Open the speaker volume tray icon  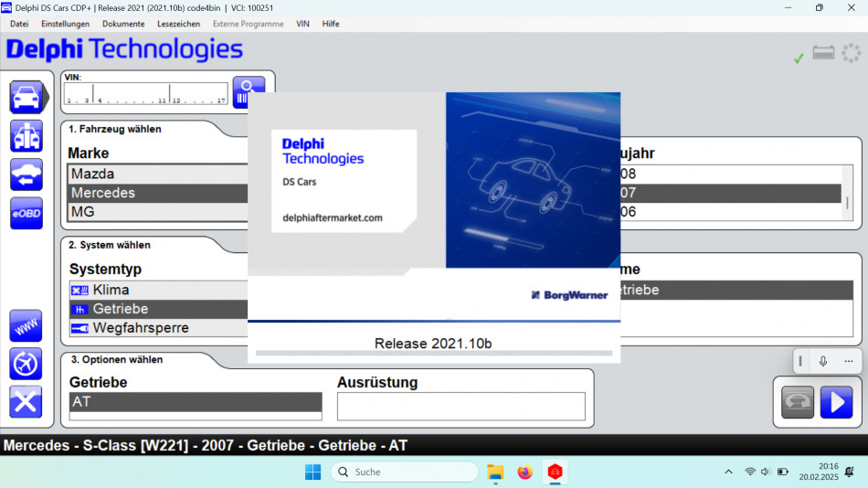coord(766,472)
